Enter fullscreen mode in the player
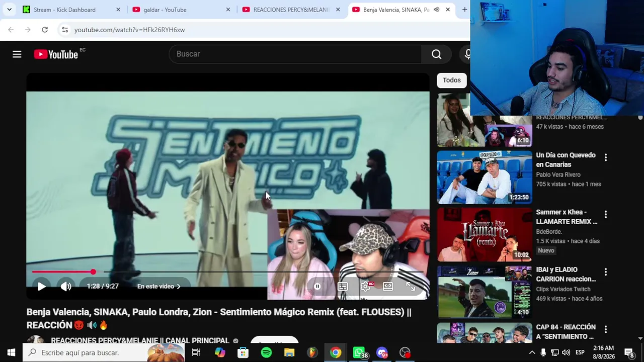The height and width of the screenshot is (362, 644). 411,286
